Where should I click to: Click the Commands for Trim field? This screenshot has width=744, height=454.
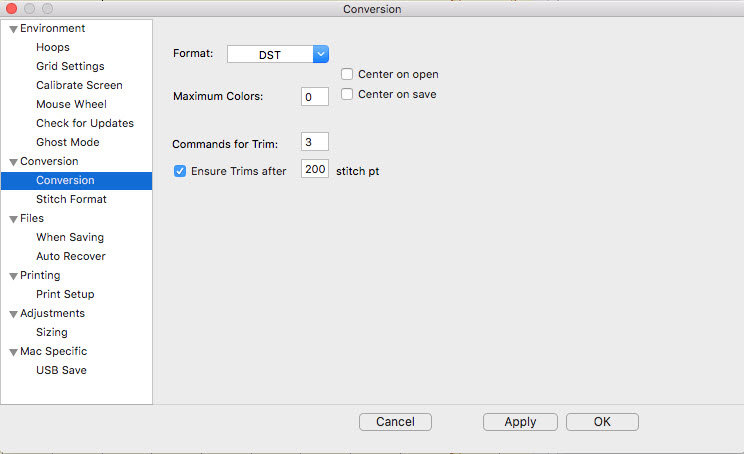coord(314,143)
